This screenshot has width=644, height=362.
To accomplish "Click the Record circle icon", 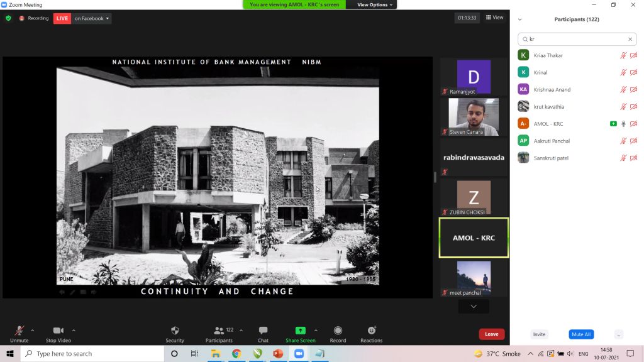I will [x=338, y=331].
